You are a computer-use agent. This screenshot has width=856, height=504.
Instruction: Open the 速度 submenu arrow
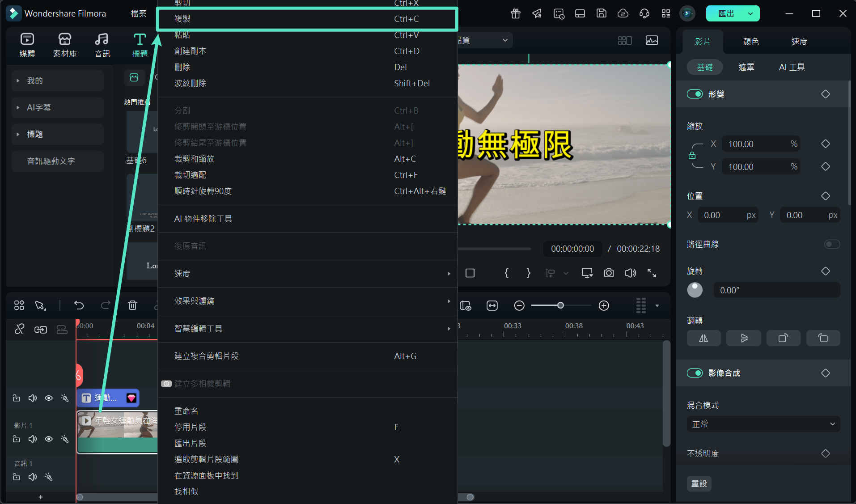449,274
